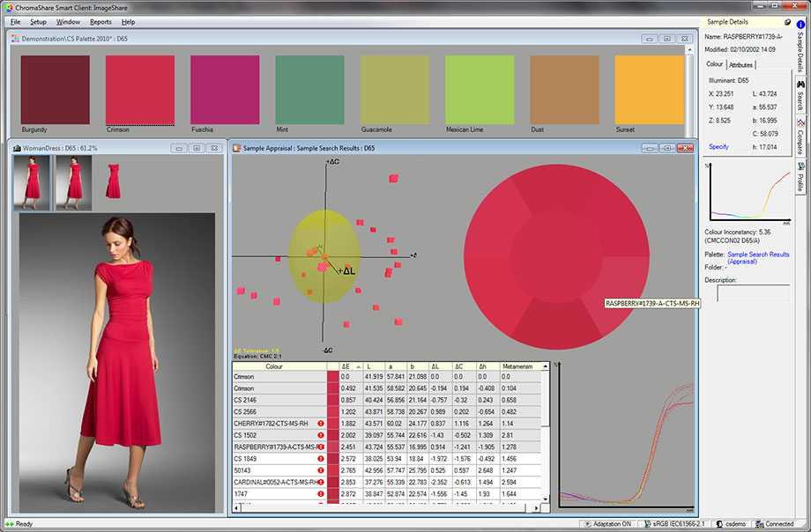This screenshot has width=811, height=532.
Task: Select second WomanDress thumbnail with model
Action: tap(74, 183)
